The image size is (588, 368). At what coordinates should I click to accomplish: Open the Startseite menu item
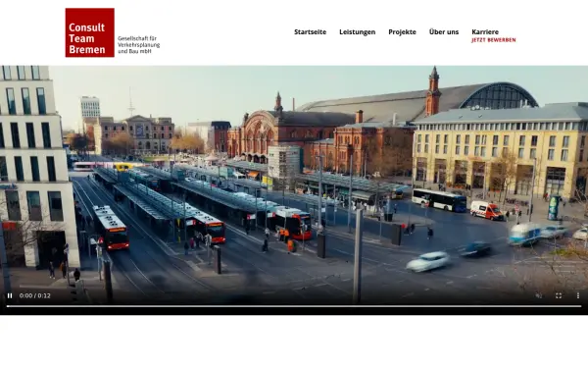[x=310, y=32]
